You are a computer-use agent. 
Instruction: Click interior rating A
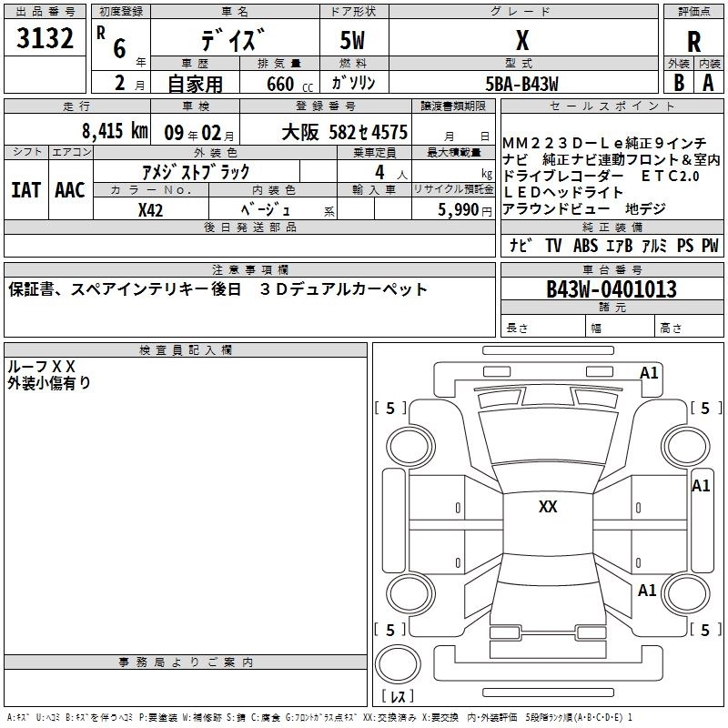(709, 83)
